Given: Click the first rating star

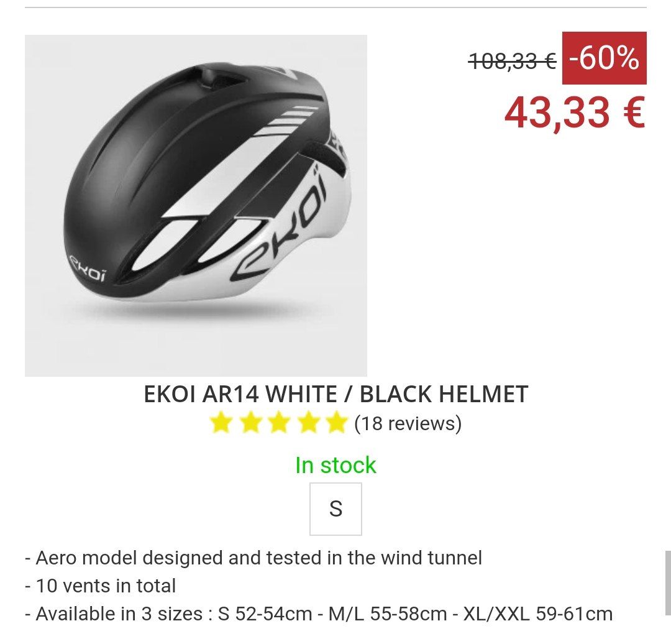Looking at the screenshot, I should [x=221, y=423].
